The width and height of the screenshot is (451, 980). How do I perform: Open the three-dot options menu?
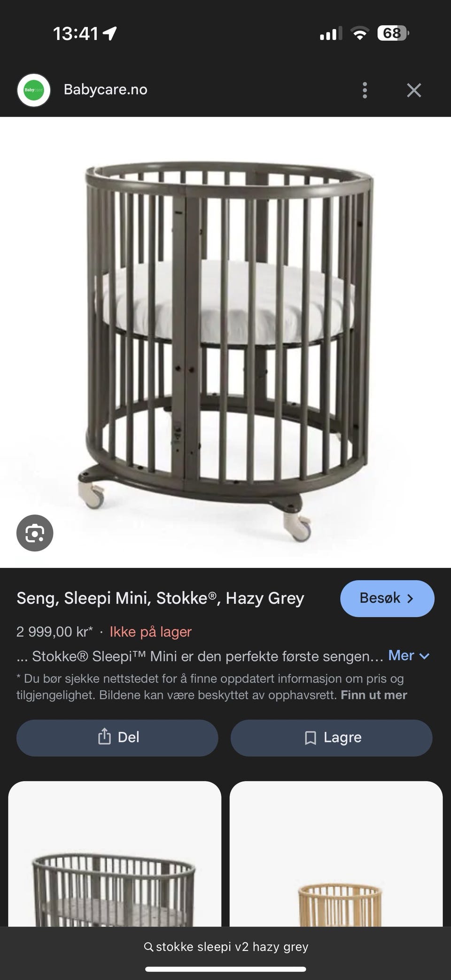(365, 90)
